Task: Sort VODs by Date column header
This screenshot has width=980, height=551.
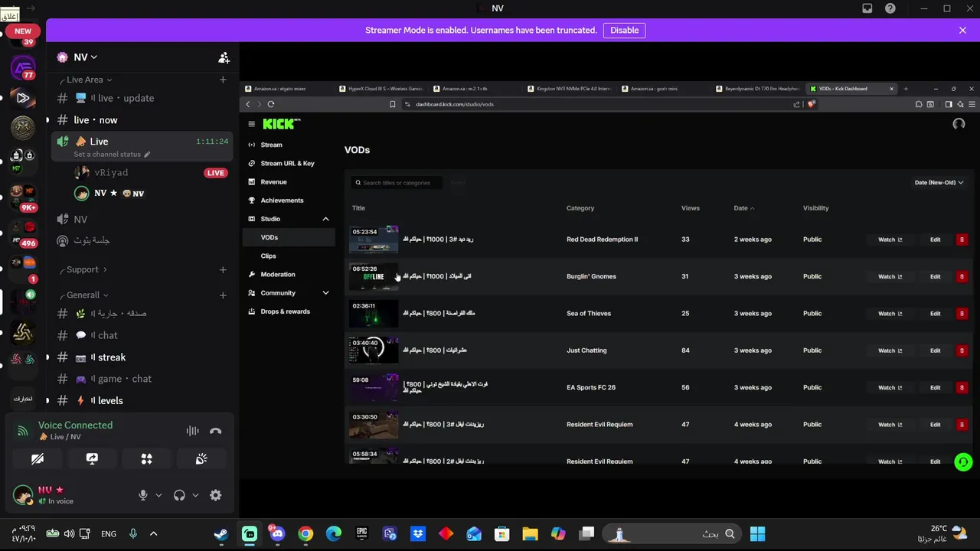Action: pyautogui.click(x=743, y=208)
